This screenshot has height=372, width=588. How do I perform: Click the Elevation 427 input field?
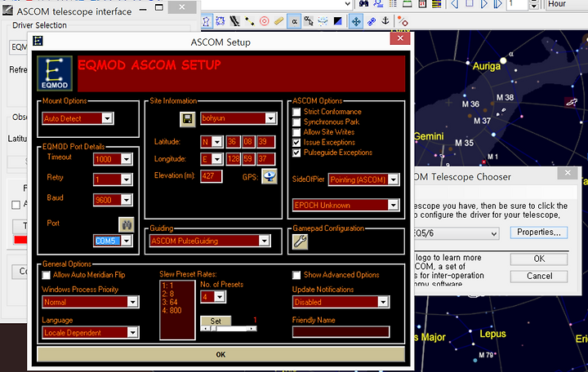click(212, 176)
